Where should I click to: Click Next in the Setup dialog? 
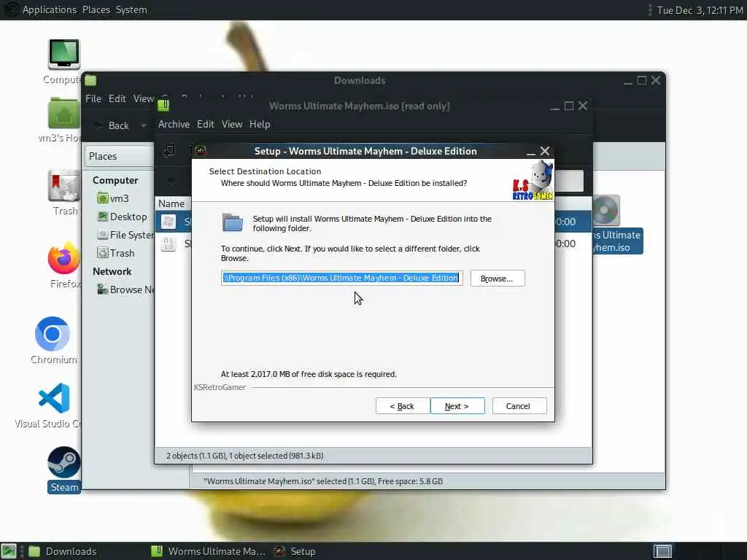coord(457,406)
